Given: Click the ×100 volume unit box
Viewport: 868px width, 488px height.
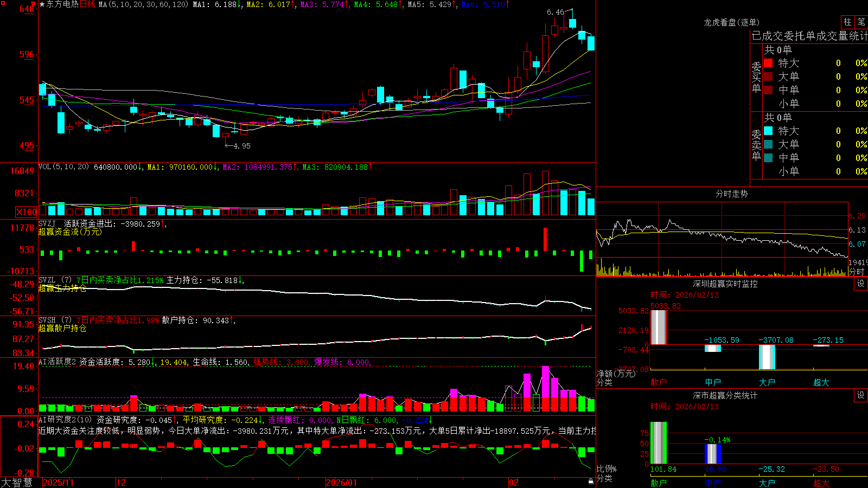Looking at the screenshot, I should (x=27, y=212).
